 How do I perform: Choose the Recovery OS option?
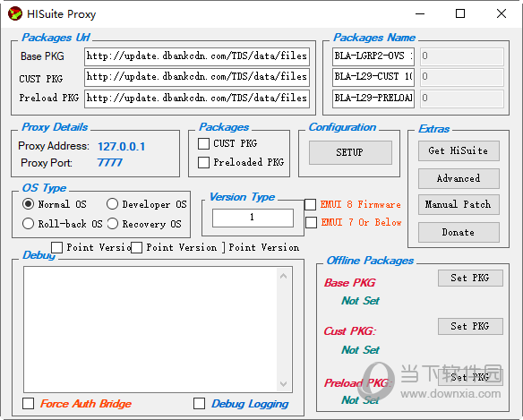point(113,224)
